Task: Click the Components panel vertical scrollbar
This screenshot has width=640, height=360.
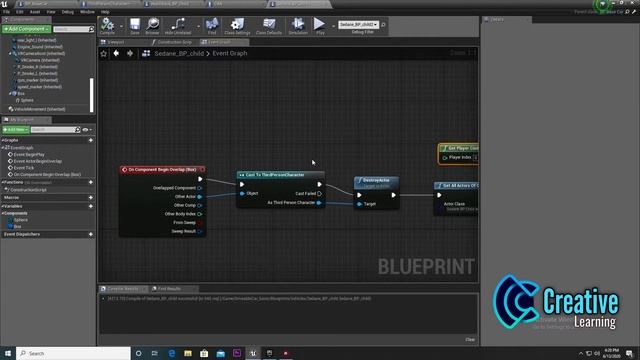Action: (91, 95)
